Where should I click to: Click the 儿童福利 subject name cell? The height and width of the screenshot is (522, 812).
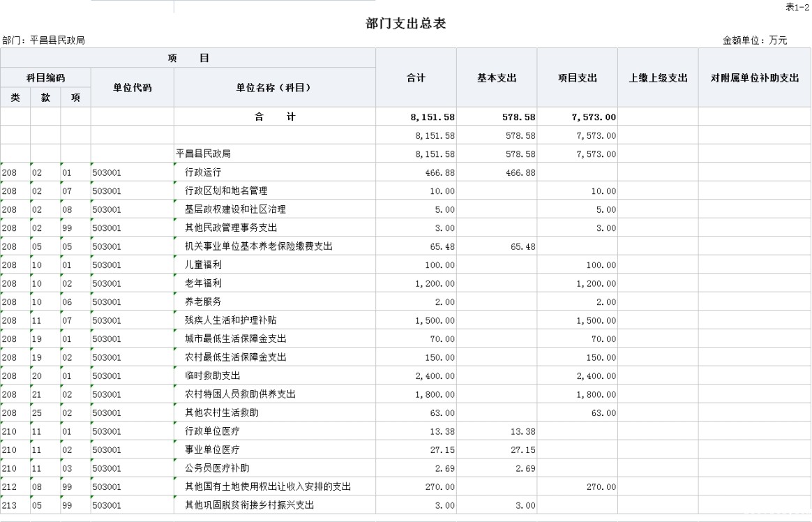point(202,265)
